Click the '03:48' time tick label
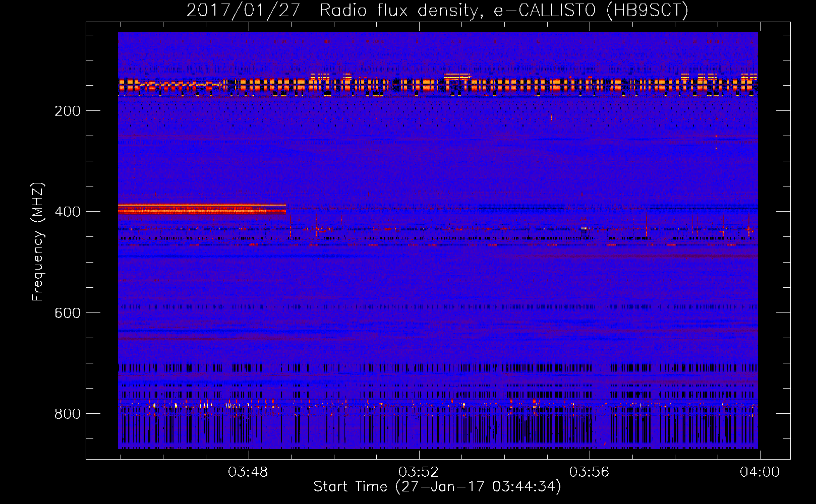 (x=248, y=472)
